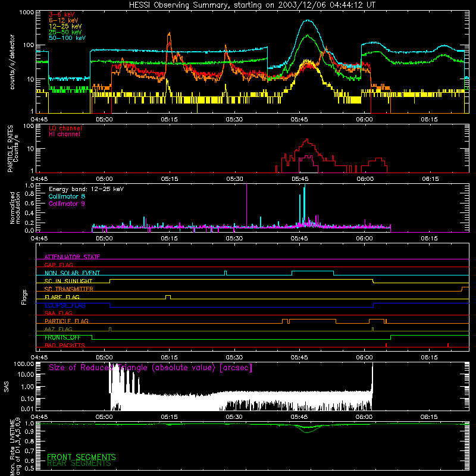The height and width of the screenshot is (476, 476).
Task: Click the ATTENUATOR_STATE flag label
Action: [x=72, y=257]
